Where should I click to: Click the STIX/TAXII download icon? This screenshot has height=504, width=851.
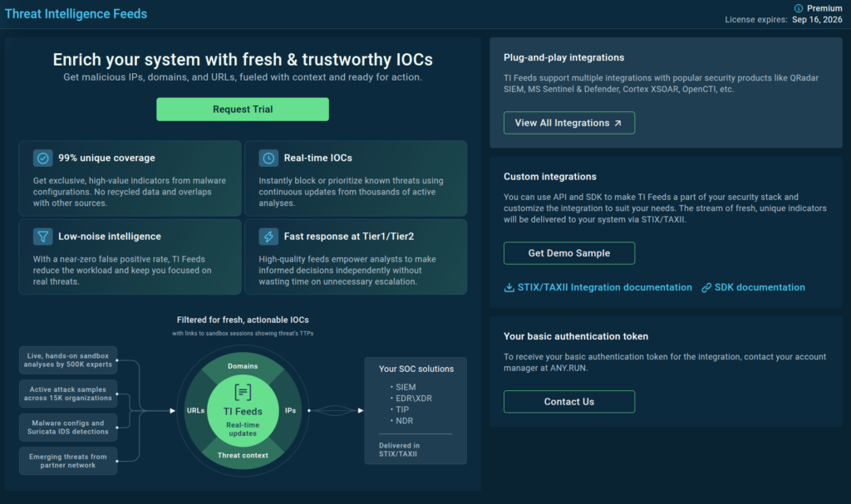pyautogui.click(x=509, y=287)
